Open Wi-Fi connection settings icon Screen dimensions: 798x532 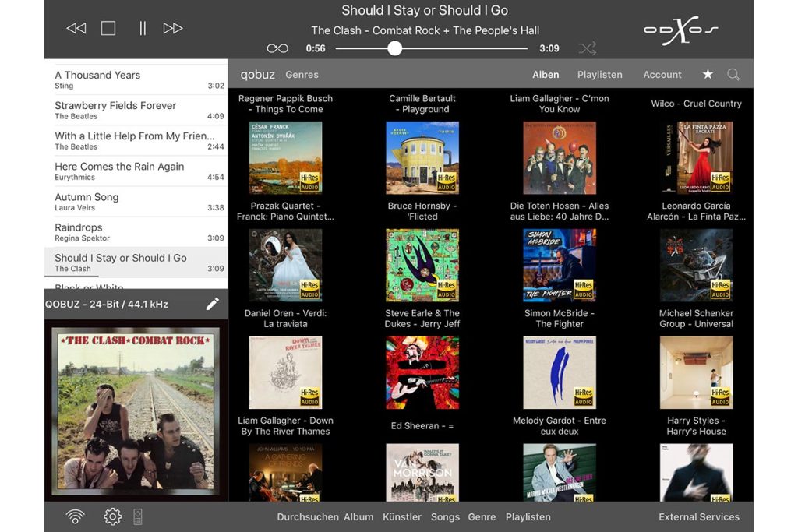coord(75,516)
